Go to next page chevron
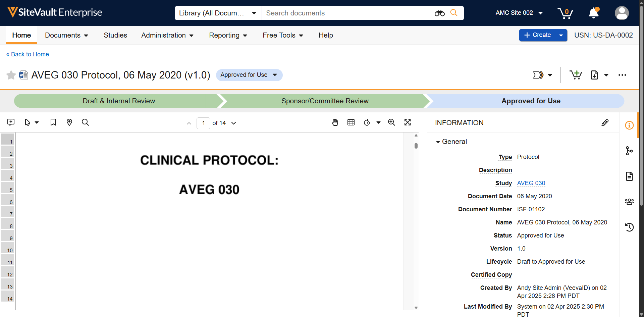This screenshot has height=317, width=644. (234, 123)
